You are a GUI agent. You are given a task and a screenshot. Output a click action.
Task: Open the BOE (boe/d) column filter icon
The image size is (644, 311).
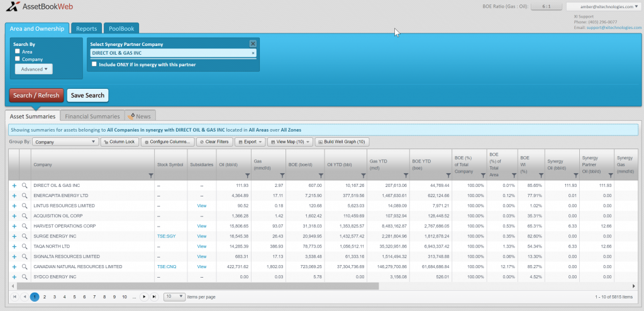click(321, 176)
